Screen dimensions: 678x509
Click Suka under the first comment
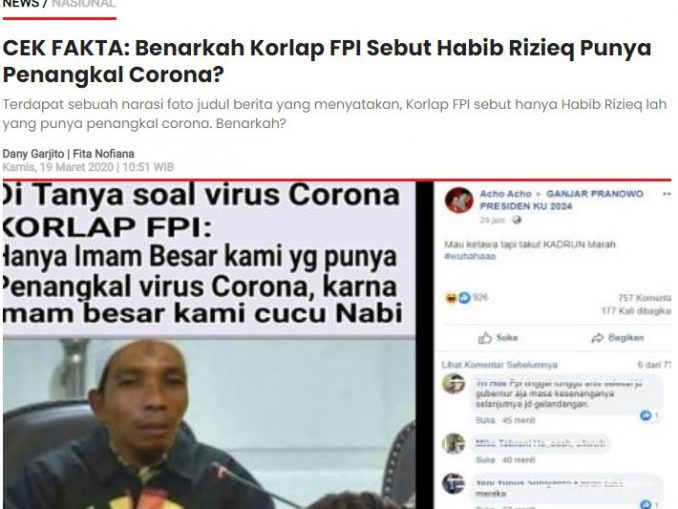[483, 420]
